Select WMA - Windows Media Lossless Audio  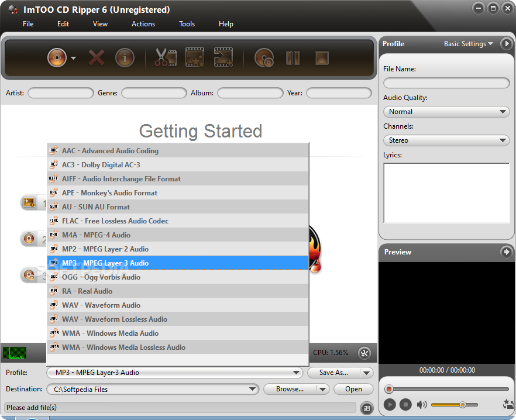[178, 347]
